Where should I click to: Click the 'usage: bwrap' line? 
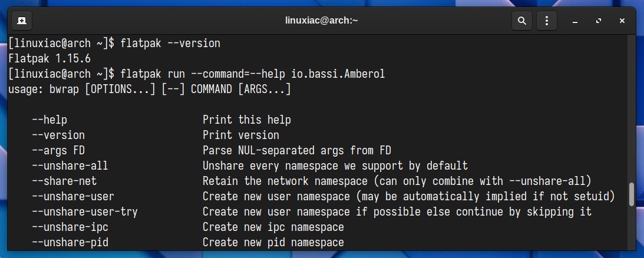point(150,89)
